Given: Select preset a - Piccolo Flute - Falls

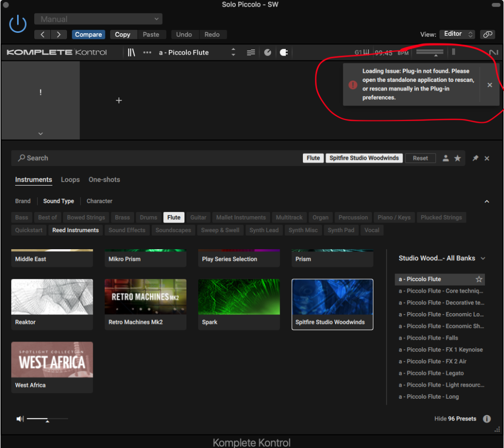Looking at the screenshot, I should [x=428, y=338].
